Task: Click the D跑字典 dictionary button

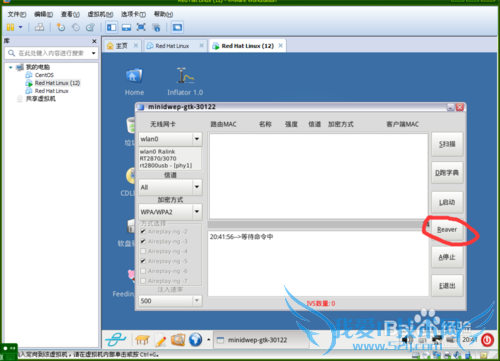Action: click(447, 173)
